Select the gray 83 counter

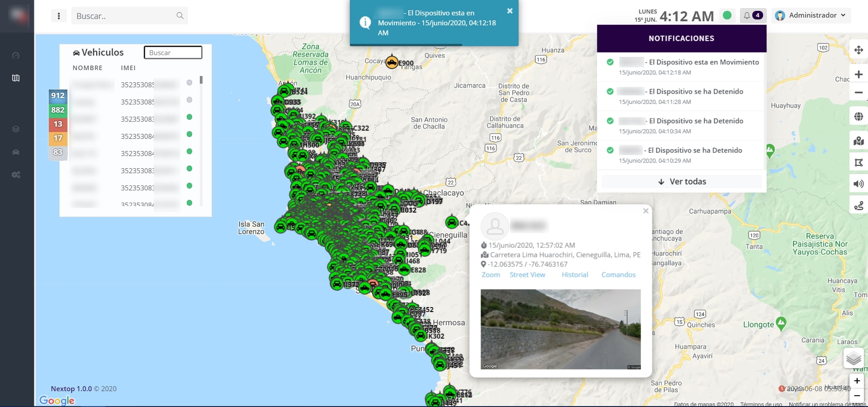58,152
